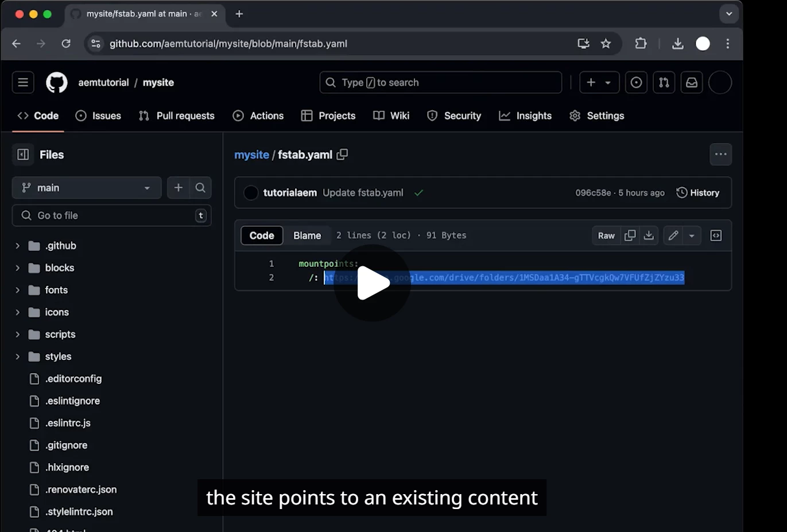
Task: Open the .renovaterc.json file
Action: click(81, 490)
